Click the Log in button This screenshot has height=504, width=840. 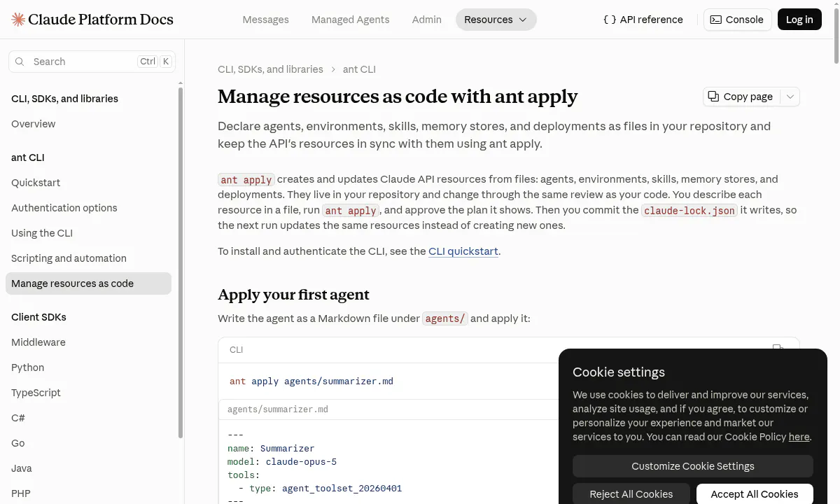(x=799, y=20)
